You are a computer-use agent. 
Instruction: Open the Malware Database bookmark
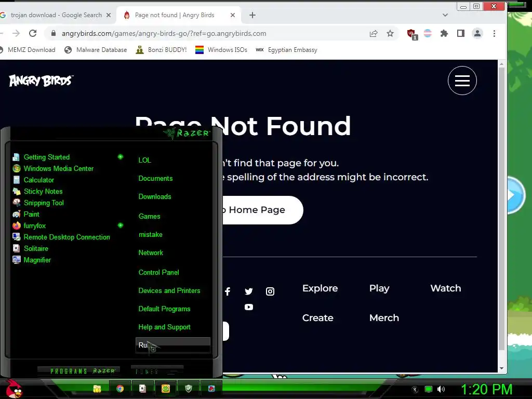pyautogui.click(x=96, y=50)
